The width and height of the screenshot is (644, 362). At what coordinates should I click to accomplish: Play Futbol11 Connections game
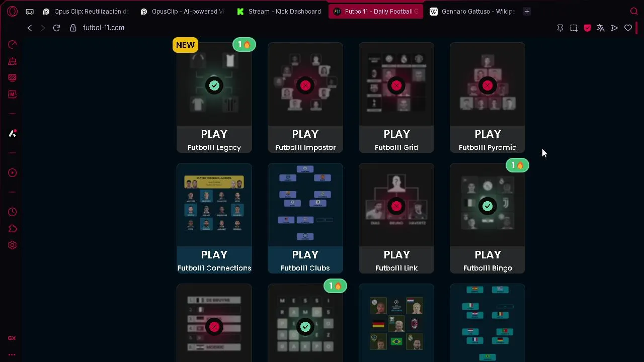tap(214, 260)
